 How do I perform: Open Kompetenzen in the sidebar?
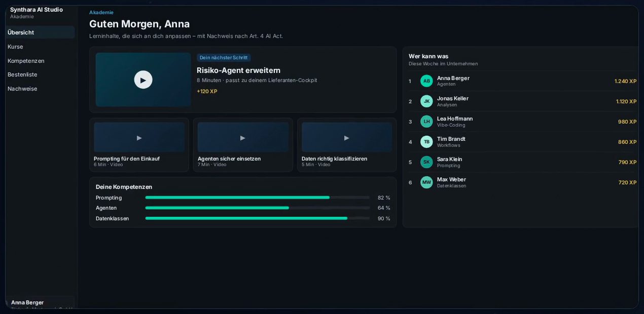[40, 61]
